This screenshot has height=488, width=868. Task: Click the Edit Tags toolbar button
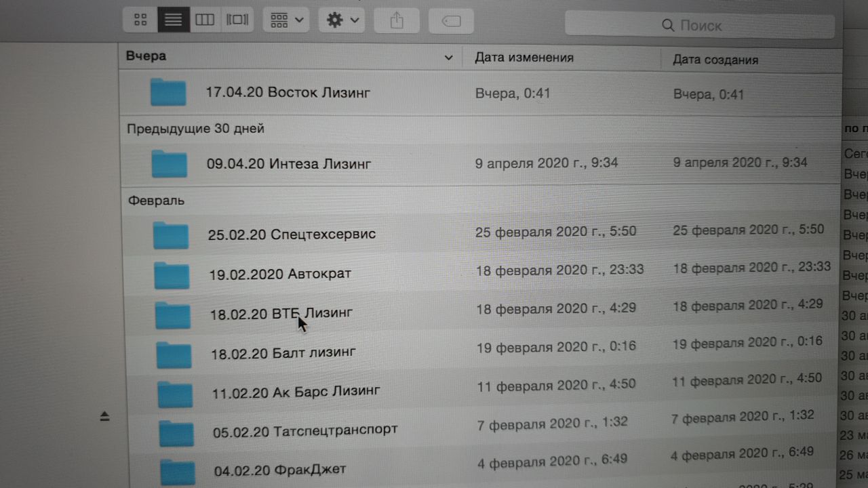coord(451,22)
